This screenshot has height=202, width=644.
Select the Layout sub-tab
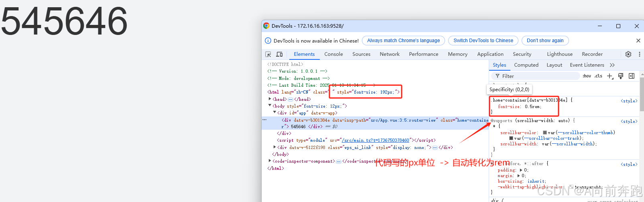tap(554, 65)
